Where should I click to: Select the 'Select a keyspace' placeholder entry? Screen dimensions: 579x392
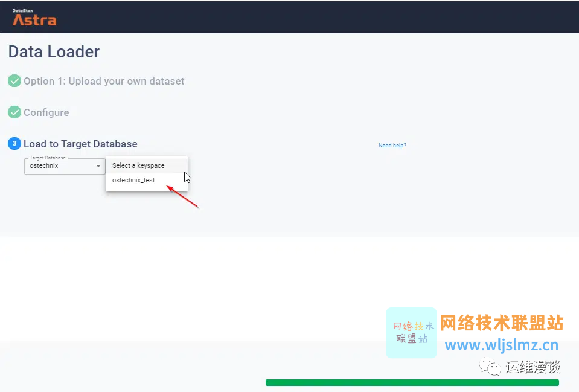pyautogui.click(x=147, y=165)
